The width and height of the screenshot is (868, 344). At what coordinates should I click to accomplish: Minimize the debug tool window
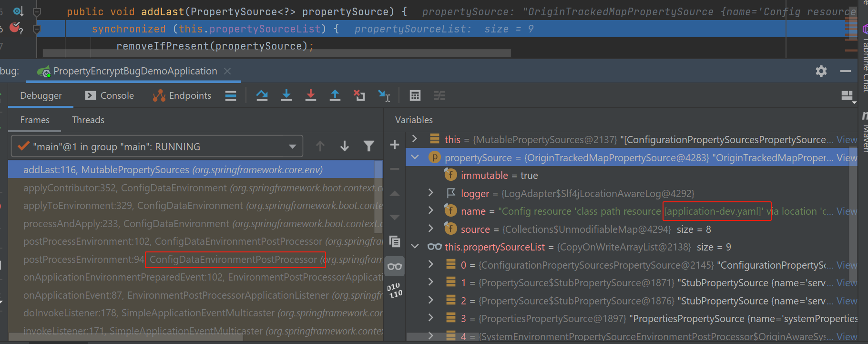point(846,71)
